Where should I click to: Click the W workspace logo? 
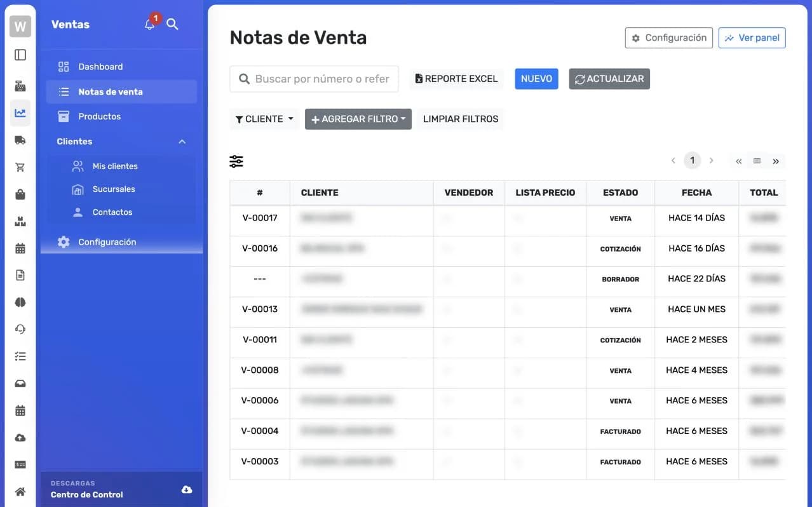(x=20, y=26)
